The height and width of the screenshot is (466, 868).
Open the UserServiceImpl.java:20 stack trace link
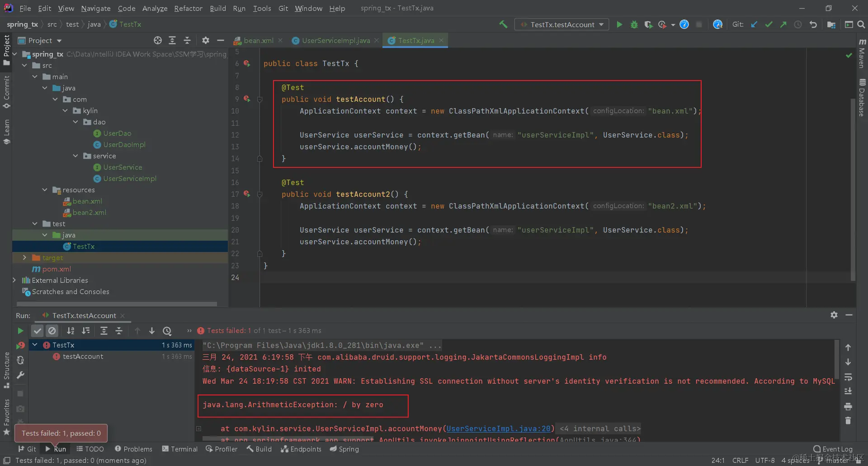click(x=499, y=428)
